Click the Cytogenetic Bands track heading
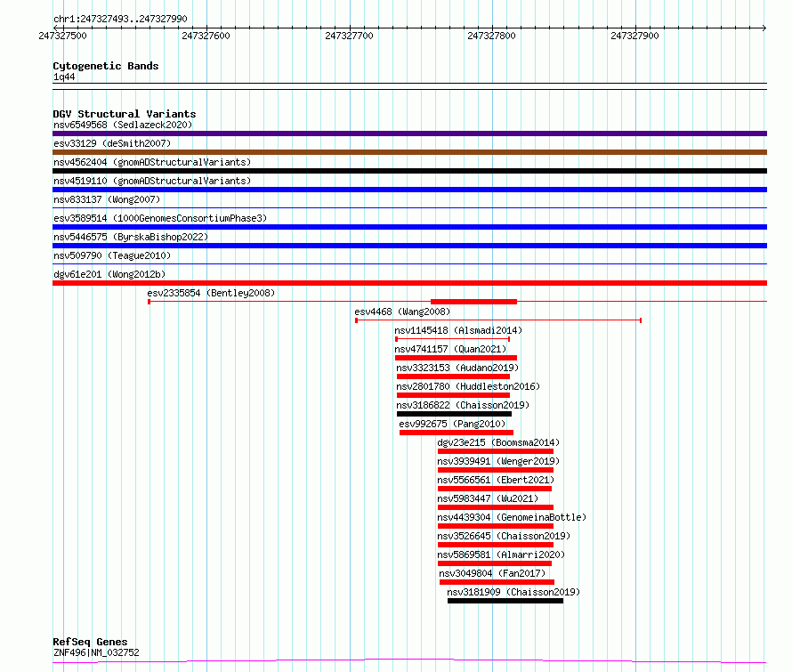 pyautogui.click(x=105, y=66)
